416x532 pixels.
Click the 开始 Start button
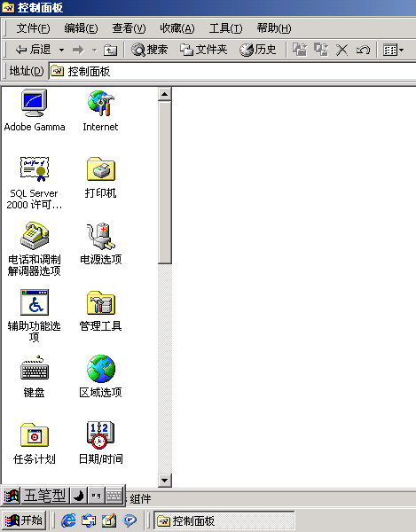tap(23, 520)
